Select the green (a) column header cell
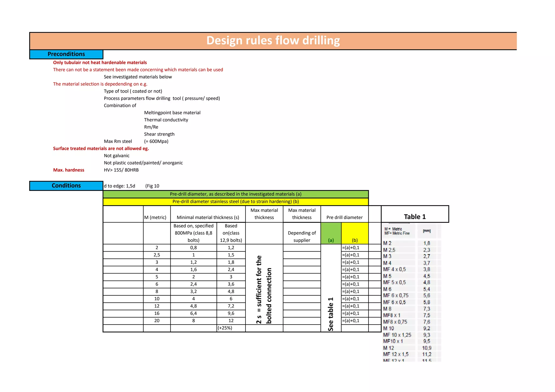 [x=331, y=233]
